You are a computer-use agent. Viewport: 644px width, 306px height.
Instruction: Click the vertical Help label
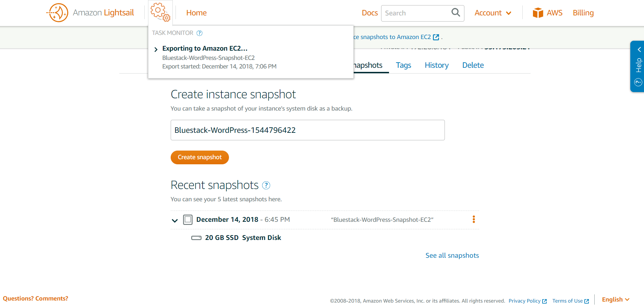point(639,65)
